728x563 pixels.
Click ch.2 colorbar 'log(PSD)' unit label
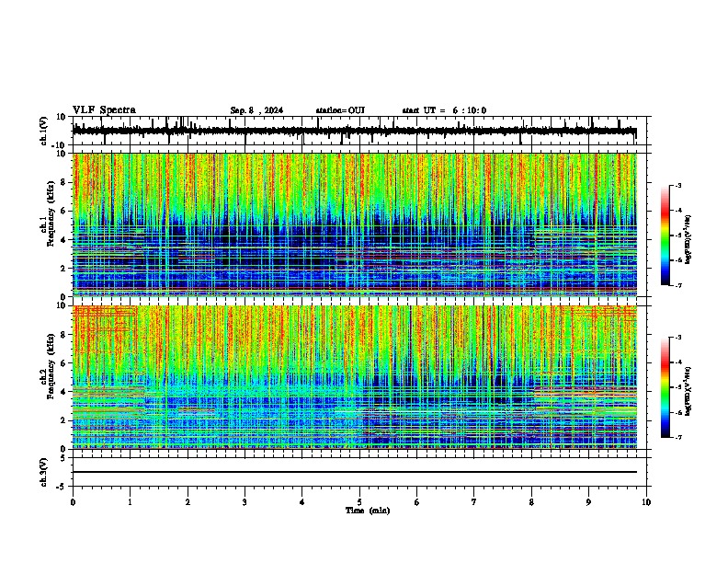coord(688,391)
